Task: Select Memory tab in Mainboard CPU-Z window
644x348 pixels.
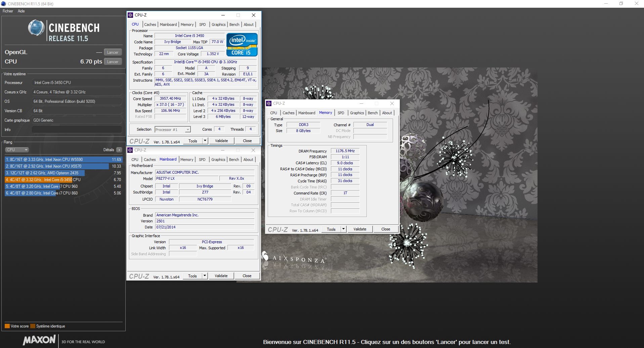Action: pos(187,160)
